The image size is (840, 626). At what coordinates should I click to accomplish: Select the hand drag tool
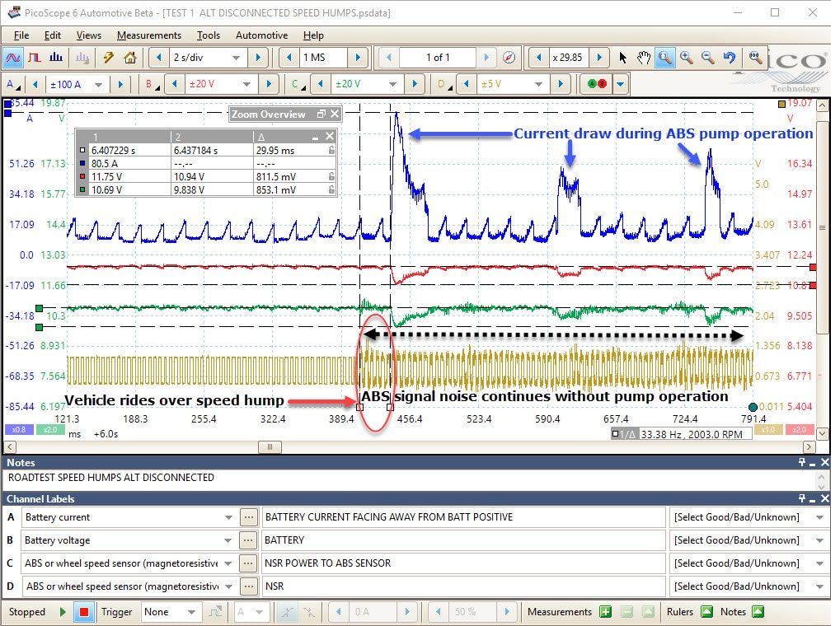click(643, 58)
